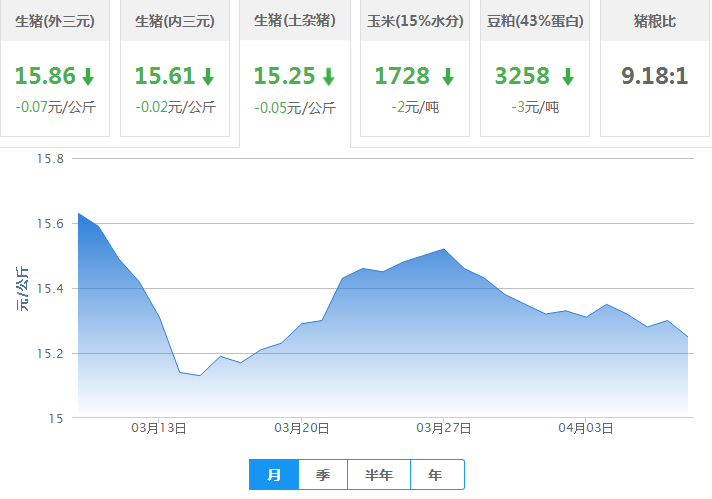Open the 猪粮比 tab
The image size is (712, 499).
pos(655,21)
